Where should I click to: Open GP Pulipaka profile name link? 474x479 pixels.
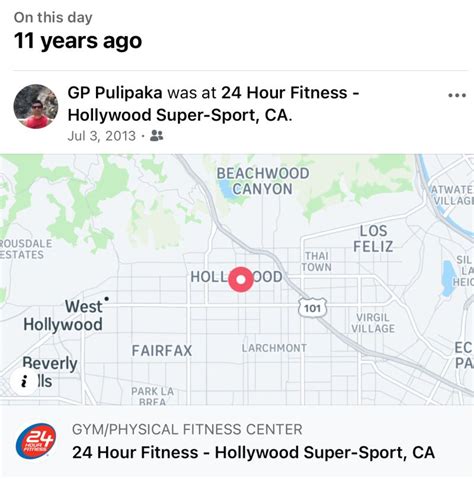click(x=115, y=92)
